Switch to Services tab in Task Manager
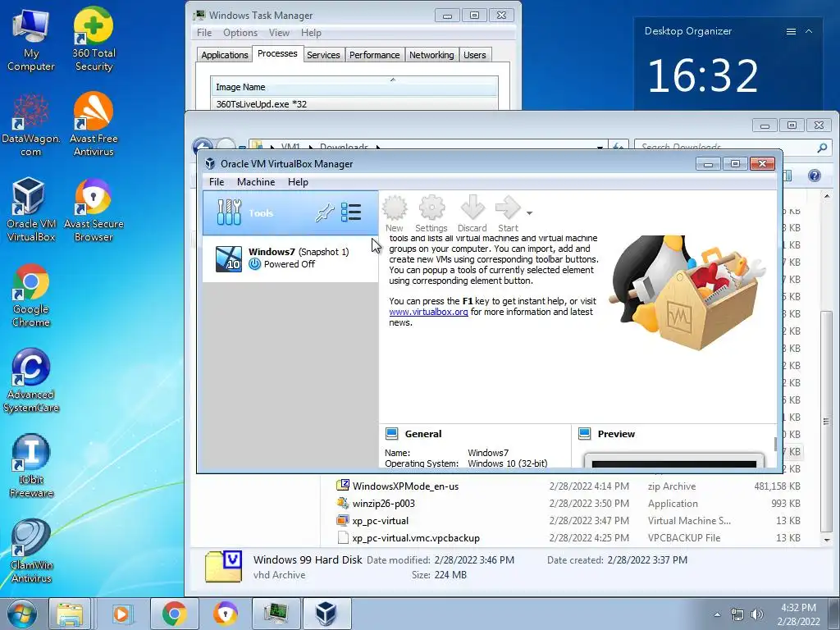The height and width of the screenshot is (630, 840). click(323, 55)
